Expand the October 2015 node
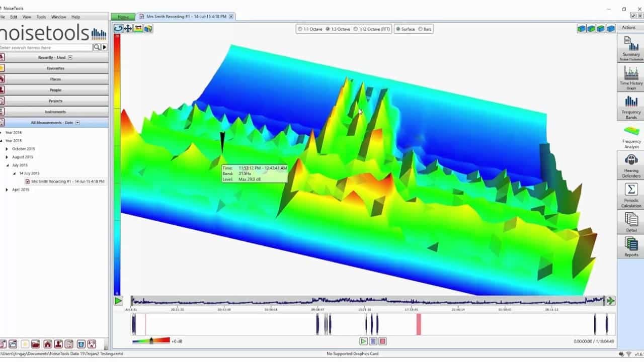 point(7,149)
